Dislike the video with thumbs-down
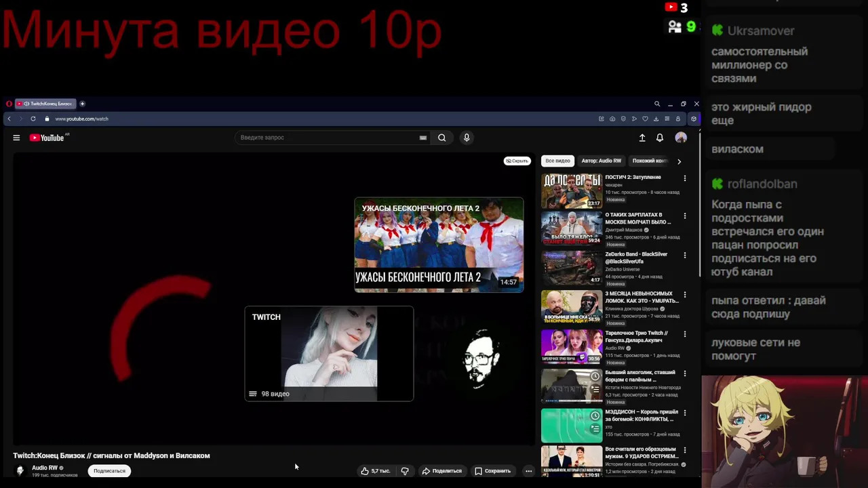This screenshot has width=868, height=488. coord(405,471)
